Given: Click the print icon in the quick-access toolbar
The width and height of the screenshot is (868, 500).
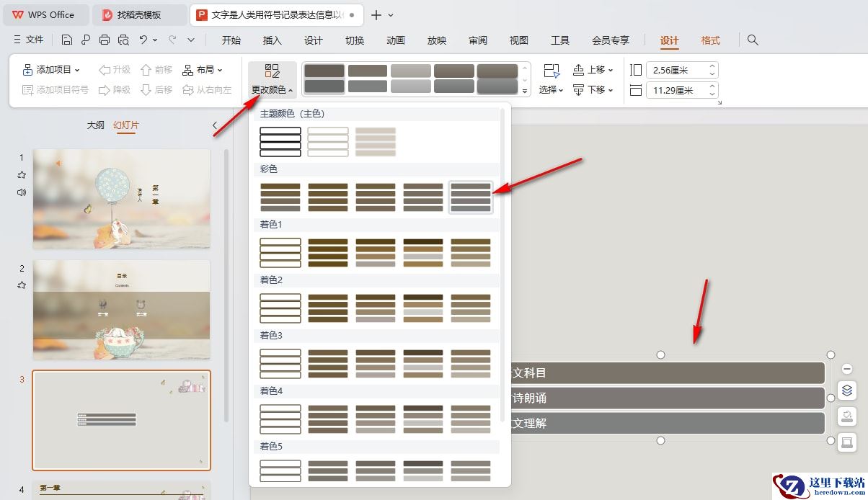Looking at the screenshot, I should click(105, 40).
